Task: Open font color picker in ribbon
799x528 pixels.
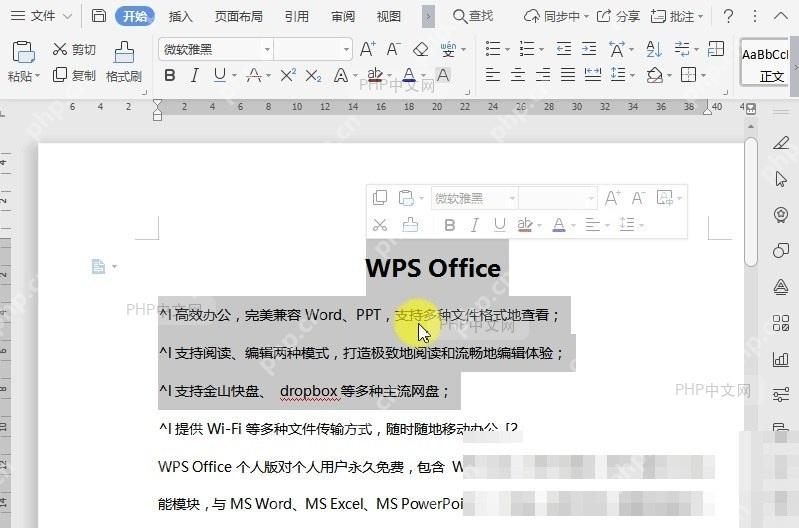Action: pos(409,75)
